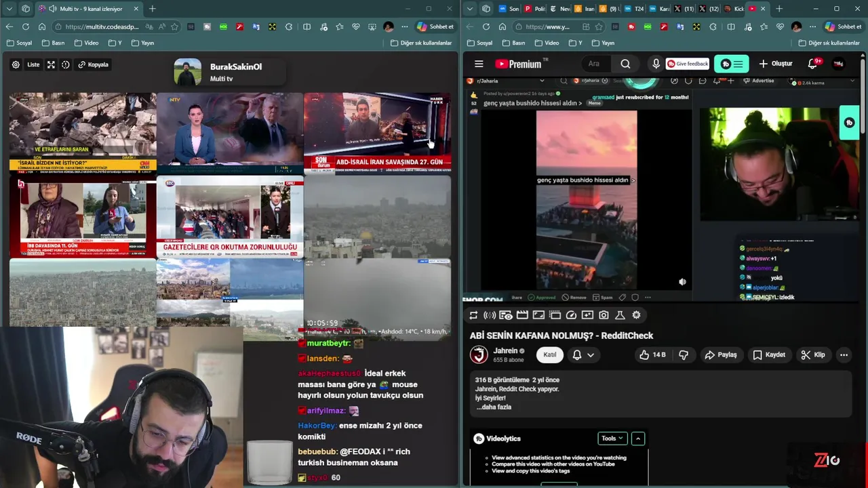Click the Klip scissors button
The width and height of the screenshot is (868, 488).
[813, 354]
